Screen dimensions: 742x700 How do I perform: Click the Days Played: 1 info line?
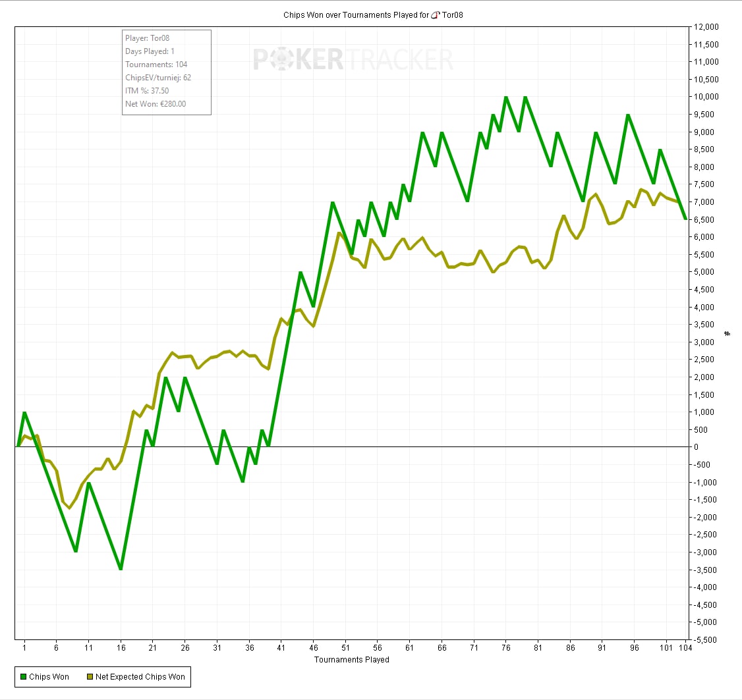pos(150,51)
